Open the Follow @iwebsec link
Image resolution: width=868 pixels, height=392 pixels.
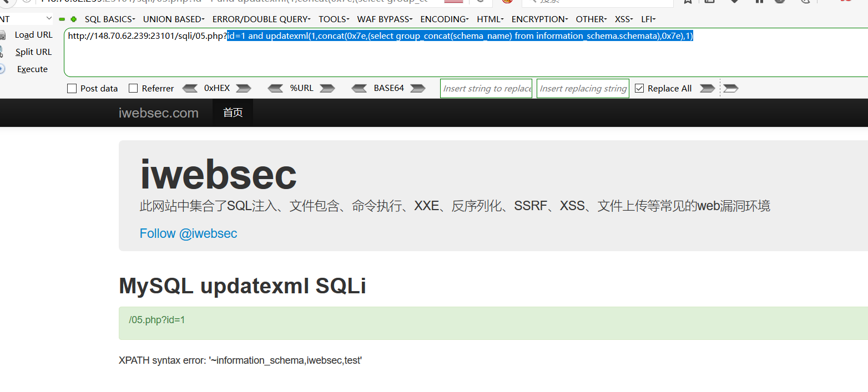coord(188,233)
